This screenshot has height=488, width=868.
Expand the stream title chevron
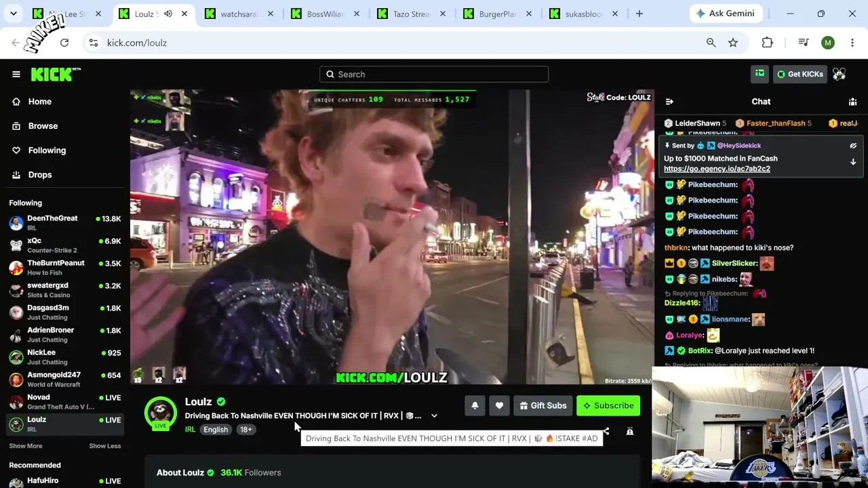coord(434,415)
